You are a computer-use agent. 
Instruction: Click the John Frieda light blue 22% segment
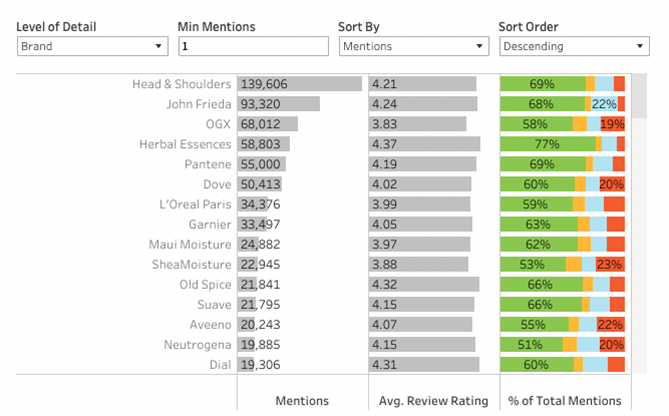[x=604, y=104]
